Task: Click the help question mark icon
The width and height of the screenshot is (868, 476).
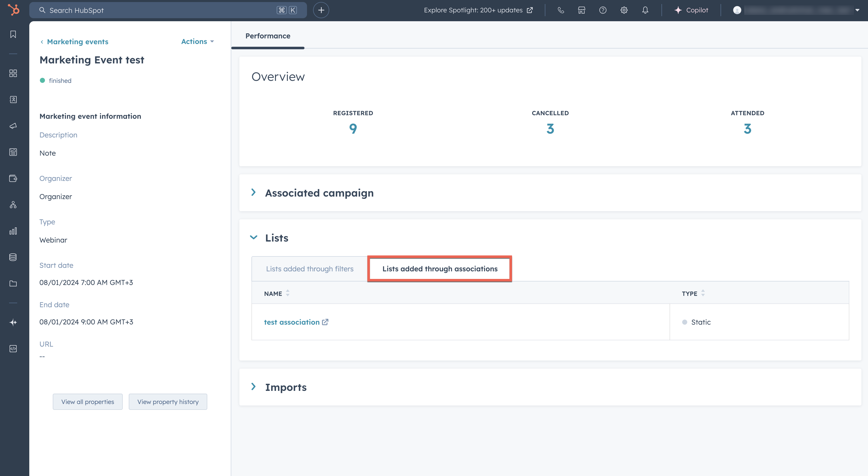Action: pyautogui.click(x=603, y=10)
